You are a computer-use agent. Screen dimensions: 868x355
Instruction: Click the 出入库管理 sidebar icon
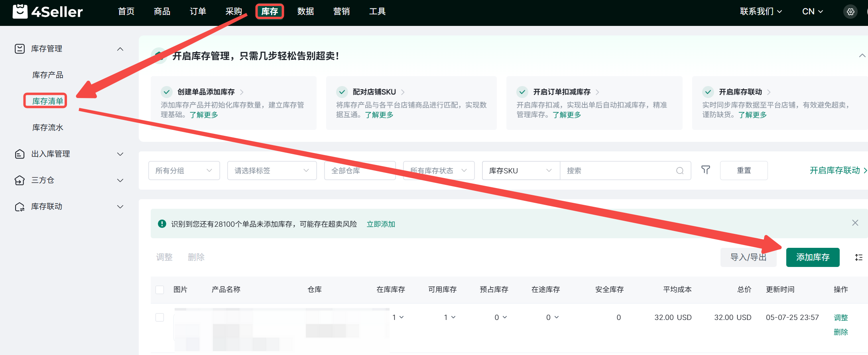20,154
